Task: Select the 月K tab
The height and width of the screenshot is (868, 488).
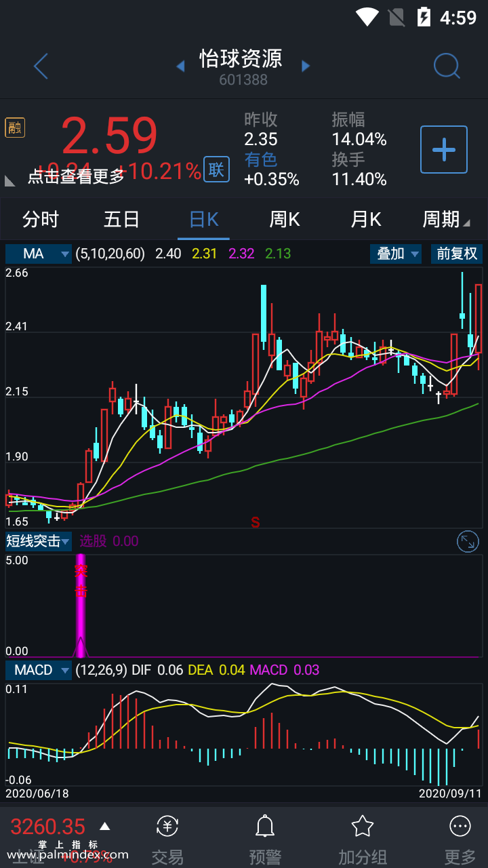Action: point(366,220)
